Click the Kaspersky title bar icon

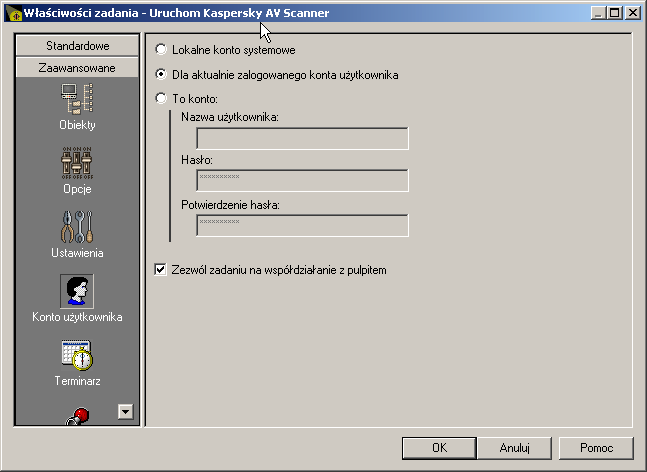pyautogui.click(x=14, y=13)
